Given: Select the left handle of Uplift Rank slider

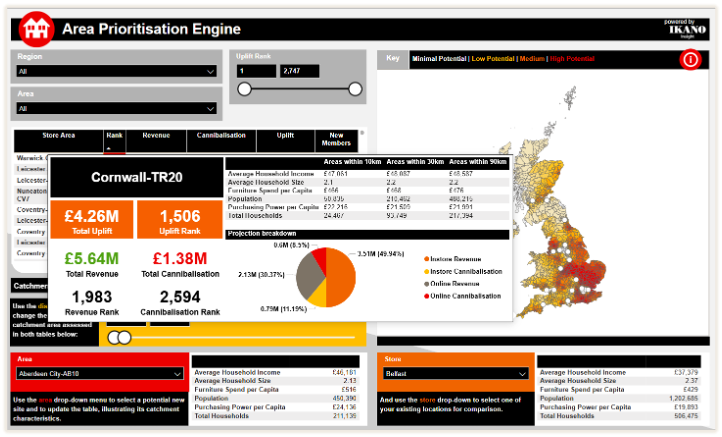Looking at the screenshot, I should click(x=245, y=89).
